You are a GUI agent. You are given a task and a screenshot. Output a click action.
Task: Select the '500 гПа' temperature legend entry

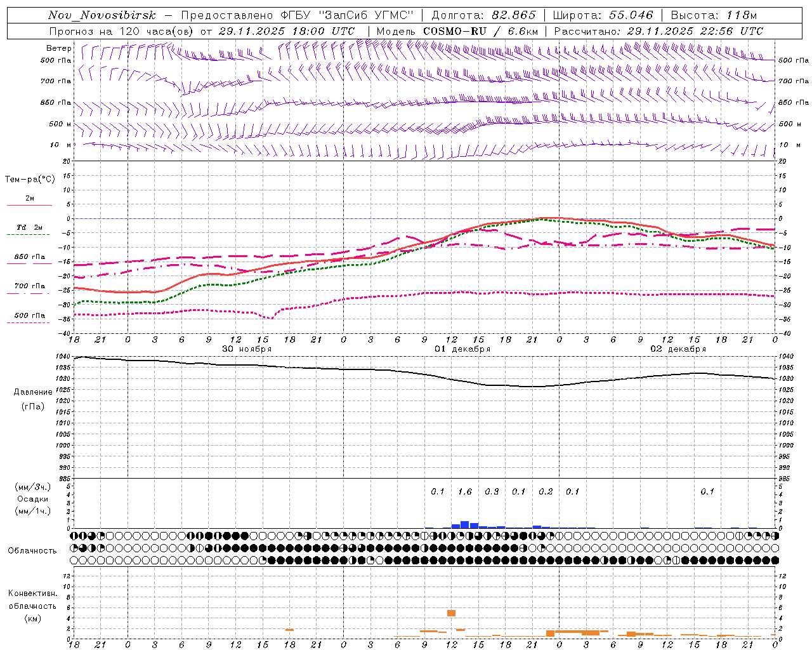(30, 315)
